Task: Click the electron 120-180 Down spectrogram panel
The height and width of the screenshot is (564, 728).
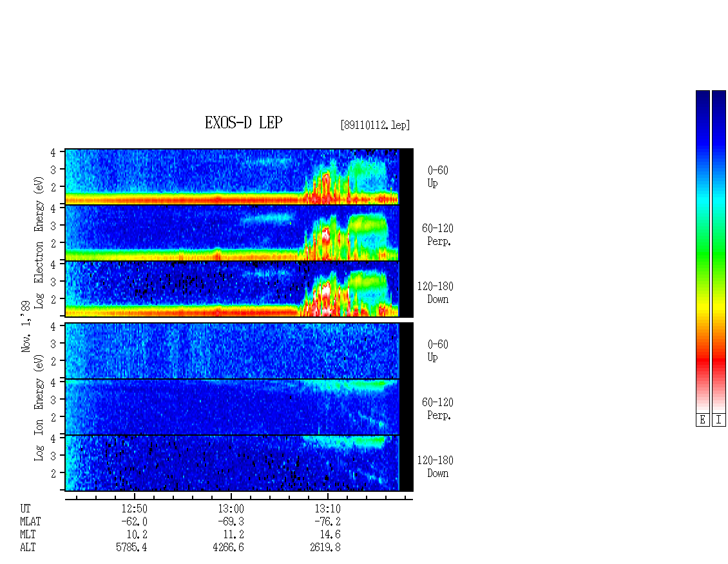Action: point(239,289)
